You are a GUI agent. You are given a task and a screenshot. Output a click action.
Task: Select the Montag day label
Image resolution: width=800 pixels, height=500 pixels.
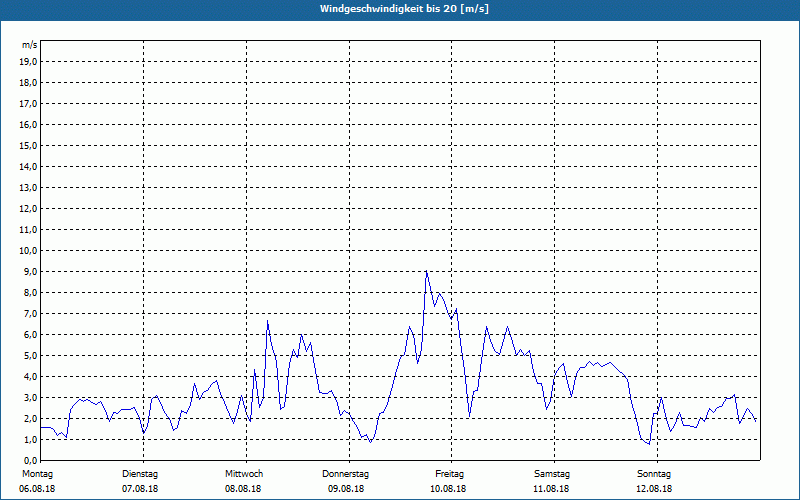[x=37, y=474]
